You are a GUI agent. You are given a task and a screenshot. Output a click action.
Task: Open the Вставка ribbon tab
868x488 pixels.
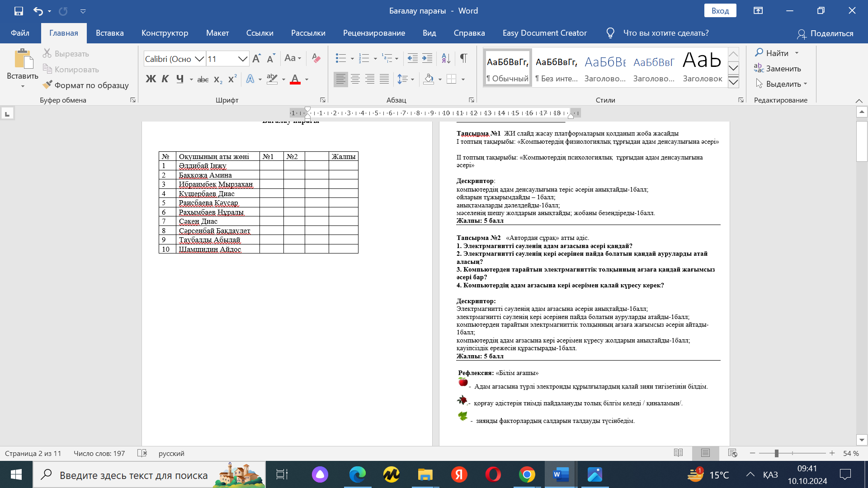[x=109, y=33]
